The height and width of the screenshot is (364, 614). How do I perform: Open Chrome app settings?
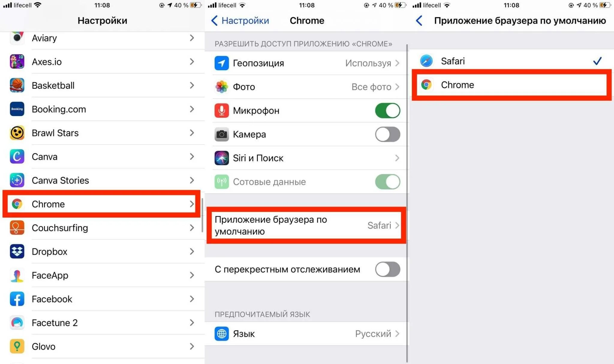coord(102,204)
